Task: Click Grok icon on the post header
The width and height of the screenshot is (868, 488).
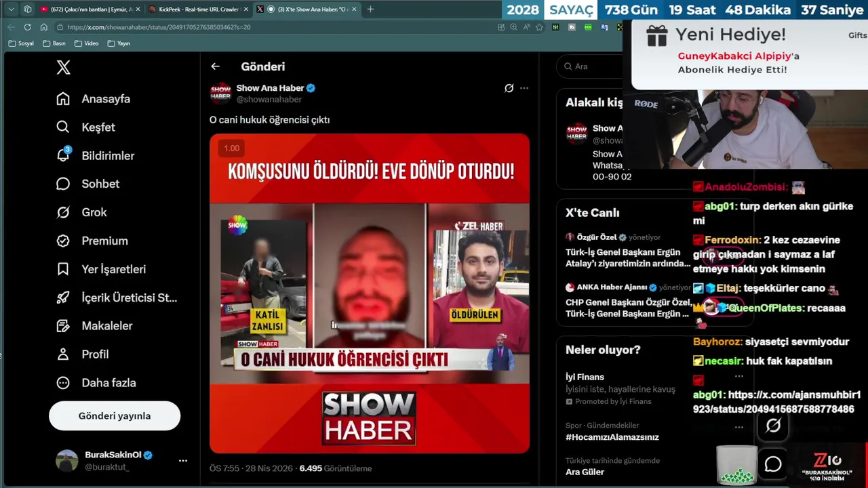Action: pos(509,88)
